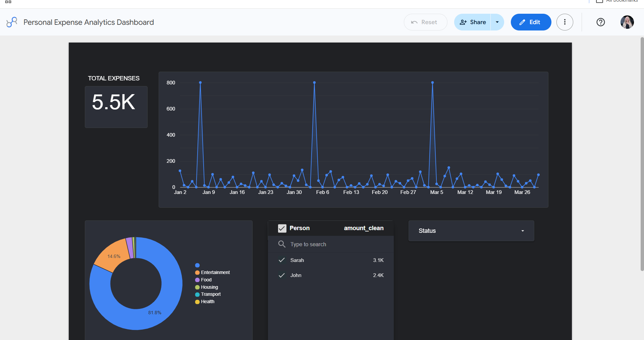Click the Share button
The image size is (644, 340).
click(473, 22)
